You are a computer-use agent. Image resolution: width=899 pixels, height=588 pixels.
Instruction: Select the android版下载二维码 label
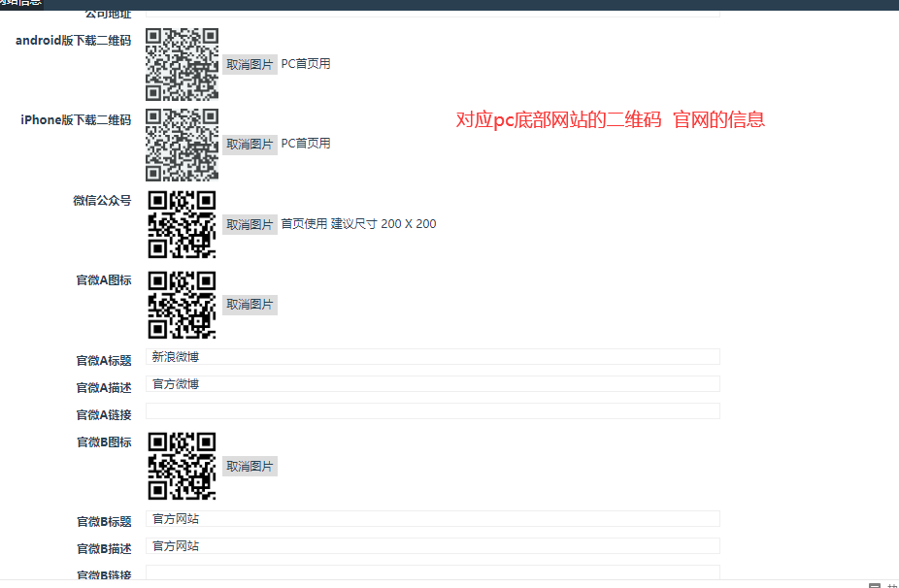74,40
